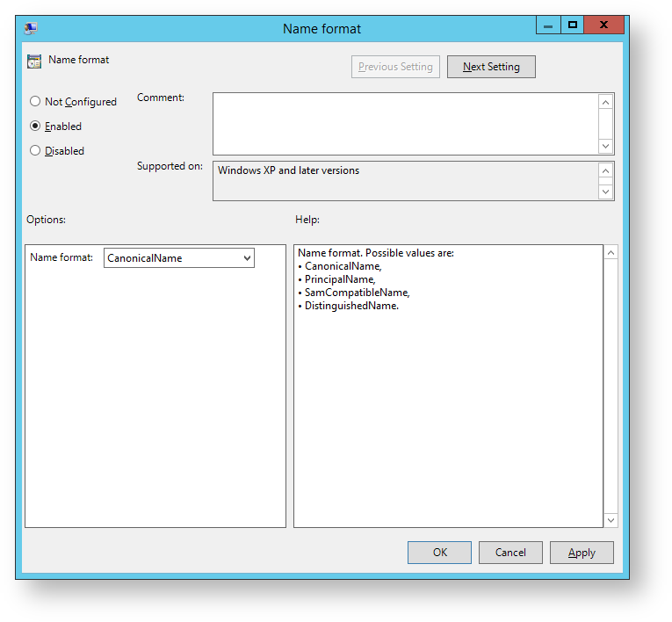The width and height of the screenshot is (672, 622).
Task: Click the Previous Setting button
Action: point(395,67)
